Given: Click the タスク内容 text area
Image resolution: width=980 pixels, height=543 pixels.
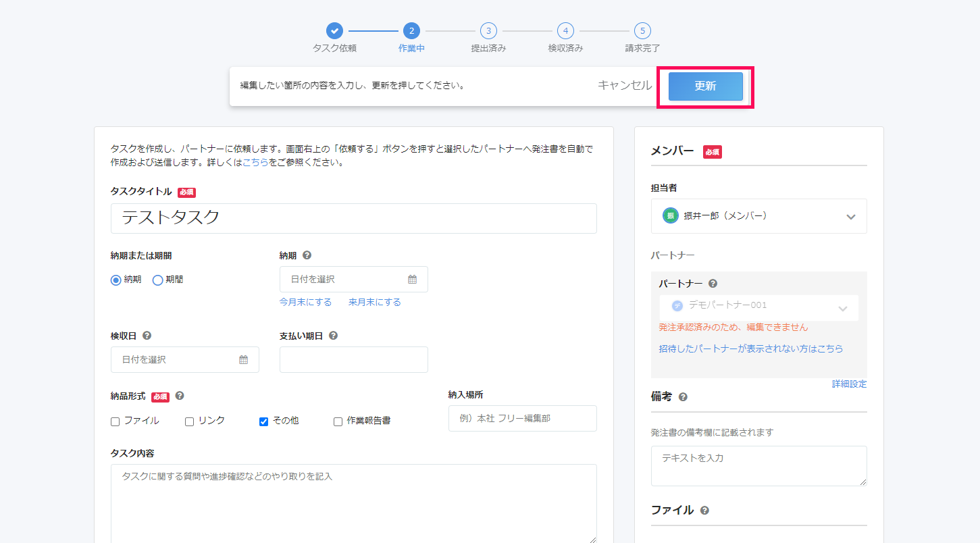Looking at the screenshot, I should click(x=354, y=504).
